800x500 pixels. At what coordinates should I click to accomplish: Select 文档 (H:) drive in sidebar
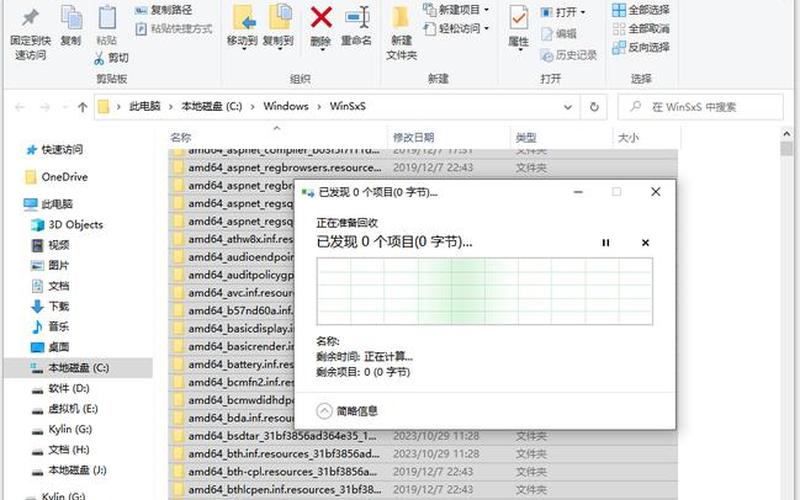pyautogui.click(x=60, y=449)
